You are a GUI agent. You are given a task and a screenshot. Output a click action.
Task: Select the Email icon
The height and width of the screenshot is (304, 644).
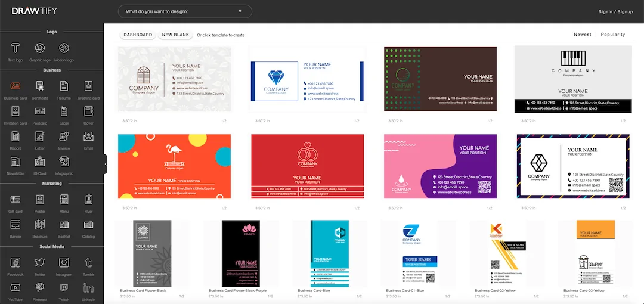88,136
